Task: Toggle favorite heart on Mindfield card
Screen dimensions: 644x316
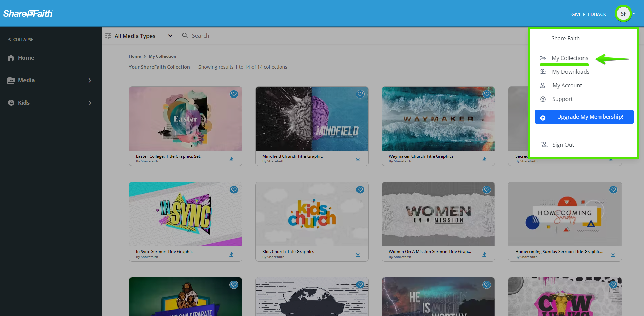Action: tap(360, 94)
